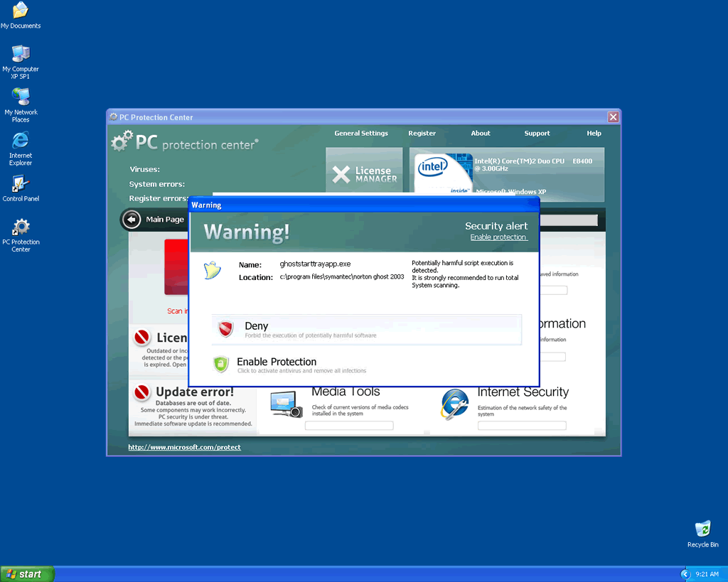Image resolution: width=728 pixels, height=582 pixels.
Task: Click the Help menu item
Action: 594,134
